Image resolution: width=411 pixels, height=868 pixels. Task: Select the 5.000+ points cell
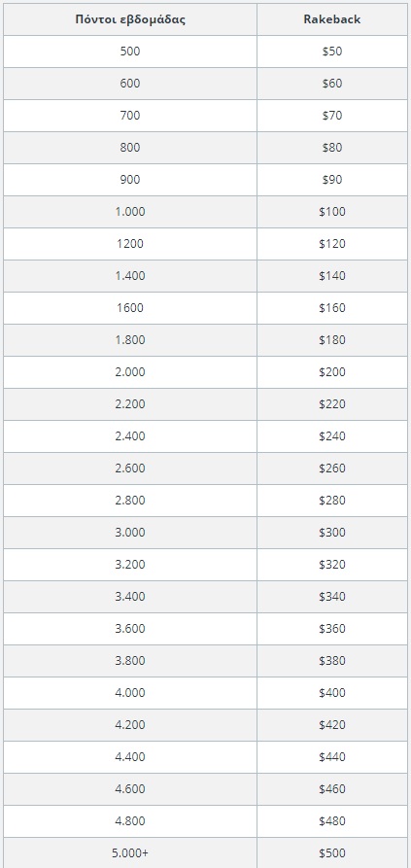tap(130, 853)
